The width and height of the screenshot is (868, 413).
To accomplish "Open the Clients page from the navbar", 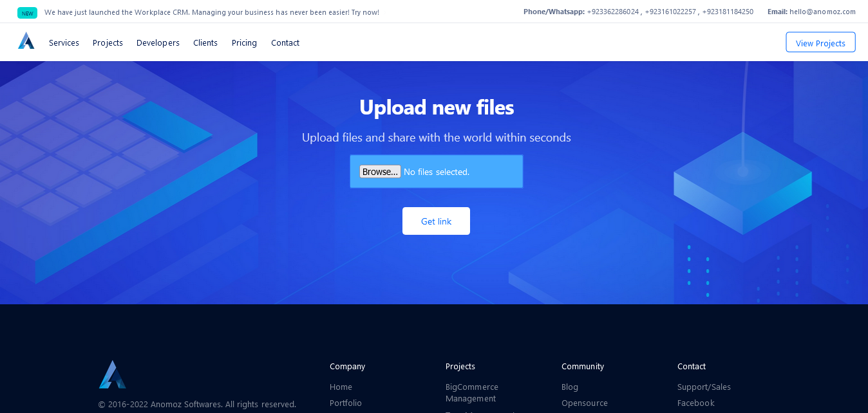I will [205, 42].
